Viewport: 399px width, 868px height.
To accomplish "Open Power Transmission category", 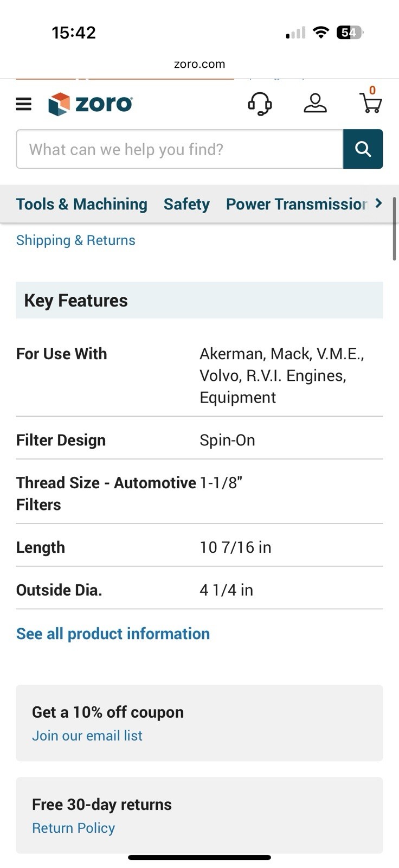I will 296,204.
